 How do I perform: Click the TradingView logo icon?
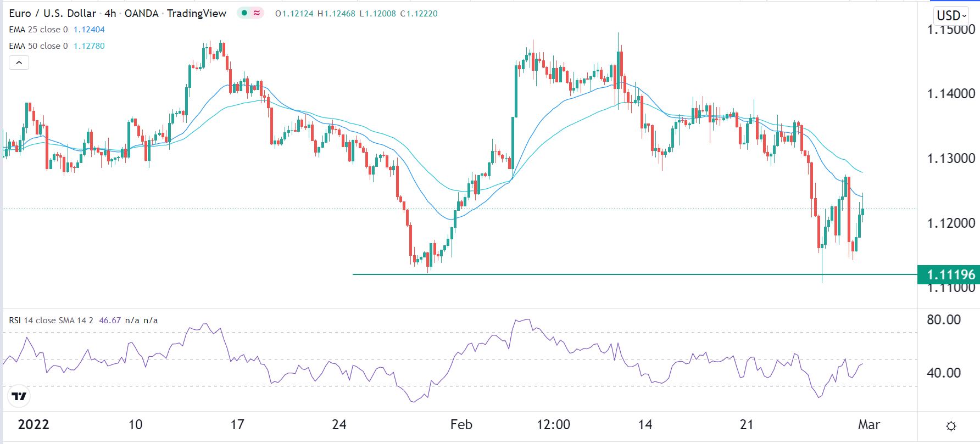[x=19, y=396]
